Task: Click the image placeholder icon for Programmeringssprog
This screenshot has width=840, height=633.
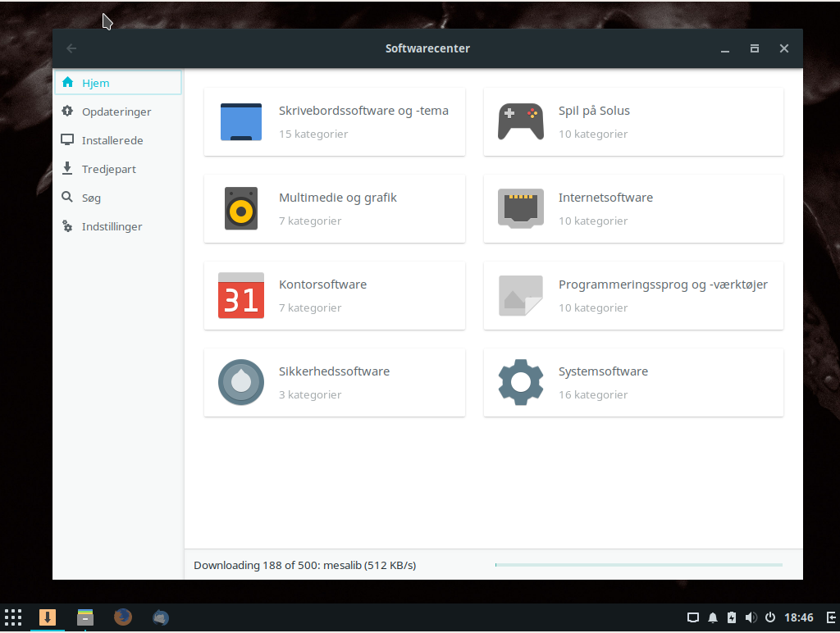Action: (521, 296)
